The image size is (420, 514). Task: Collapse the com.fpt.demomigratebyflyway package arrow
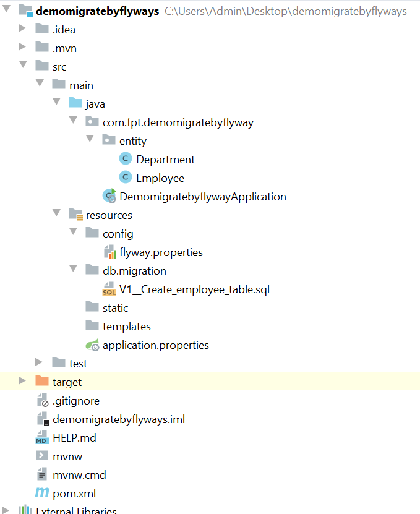click(x=73, y=120)
